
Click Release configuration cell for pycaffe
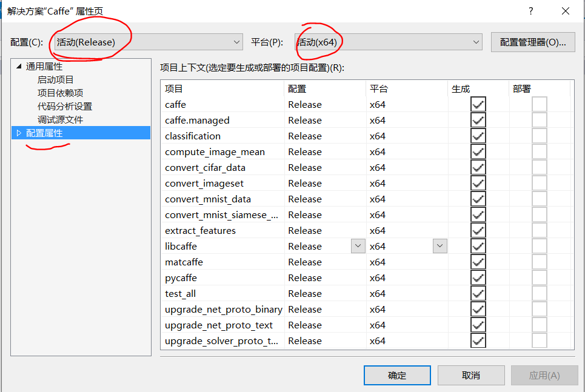(x=326, y=278)
